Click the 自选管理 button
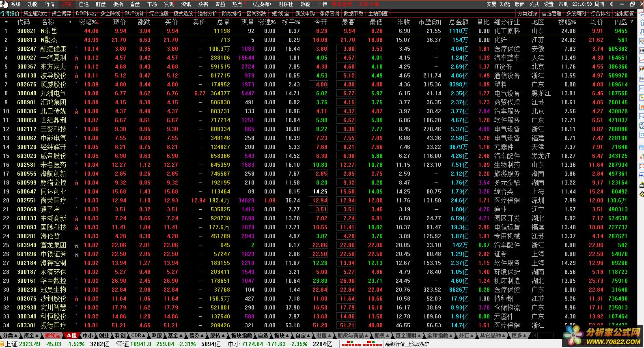 pos(552,13)
